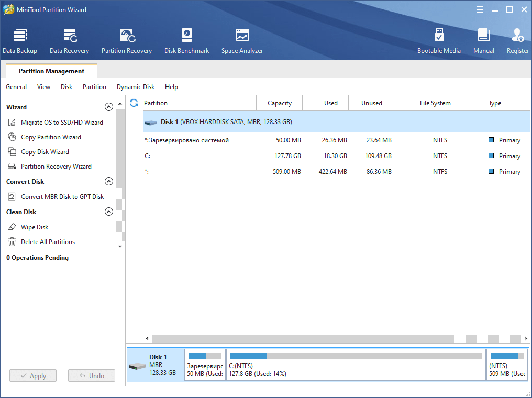Click the sidebar scroll down arrow
The image size is (532, 398).
point(120,247)
